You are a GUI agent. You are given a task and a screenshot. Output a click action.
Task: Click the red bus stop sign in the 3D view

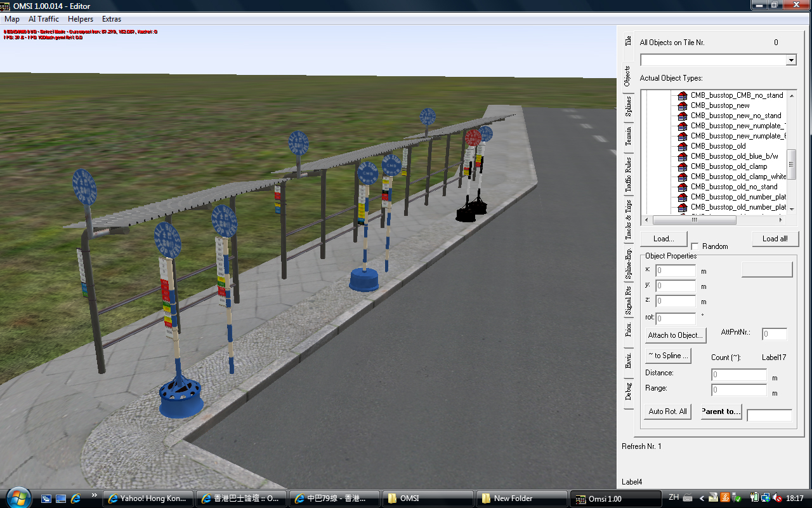coord(473,138)
